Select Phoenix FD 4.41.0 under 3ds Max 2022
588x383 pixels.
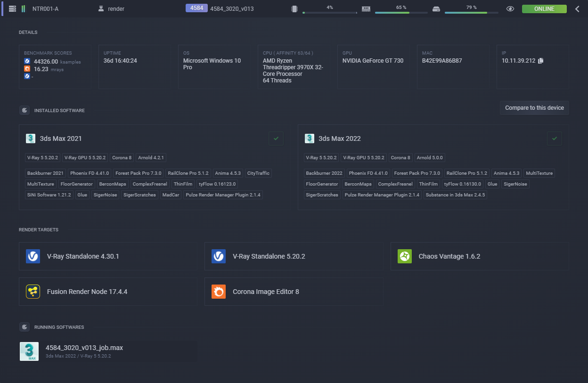pyautogui.click(x=368, y=173)
